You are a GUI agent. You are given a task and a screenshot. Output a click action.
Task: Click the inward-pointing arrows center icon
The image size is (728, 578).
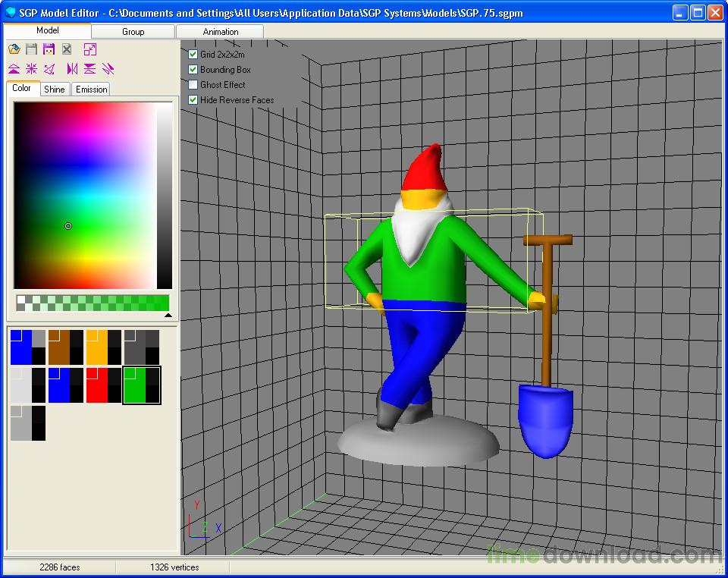32,69
